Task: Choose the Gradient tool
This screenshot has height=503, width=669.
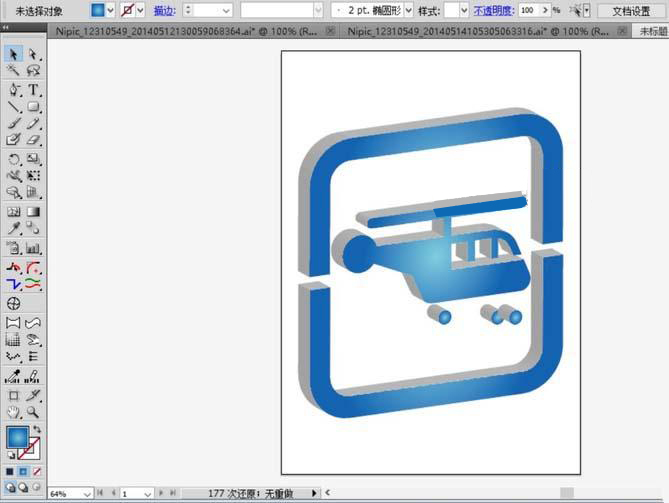Action: [x=33, y=212]
